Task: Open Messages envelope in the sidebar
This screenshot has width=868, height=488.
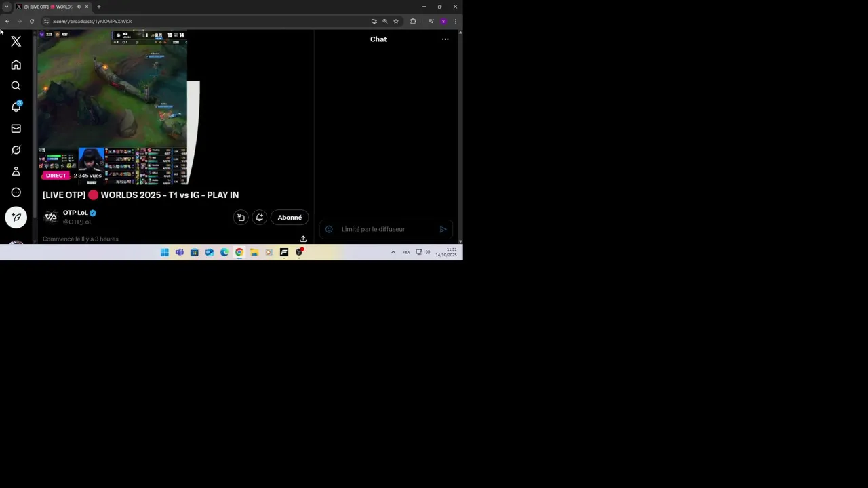Action: pyautogui.click(x=16, y=129)
